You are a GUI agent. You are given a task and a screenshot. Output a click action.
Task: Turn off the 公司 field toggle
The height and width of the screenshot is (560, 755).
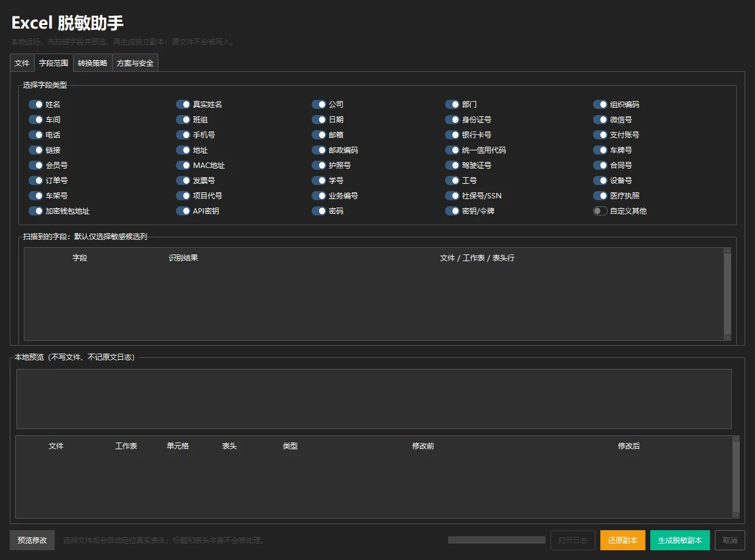[319, 105]
